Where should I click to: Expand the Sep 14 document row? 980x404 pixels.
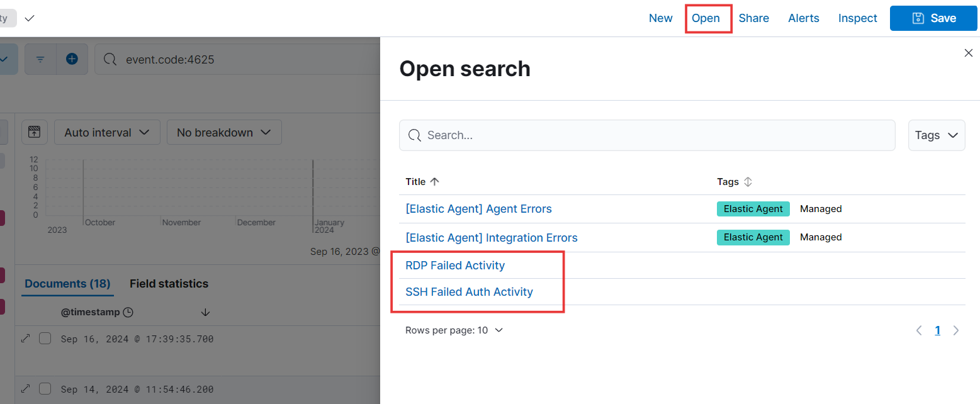coord(26,389)
